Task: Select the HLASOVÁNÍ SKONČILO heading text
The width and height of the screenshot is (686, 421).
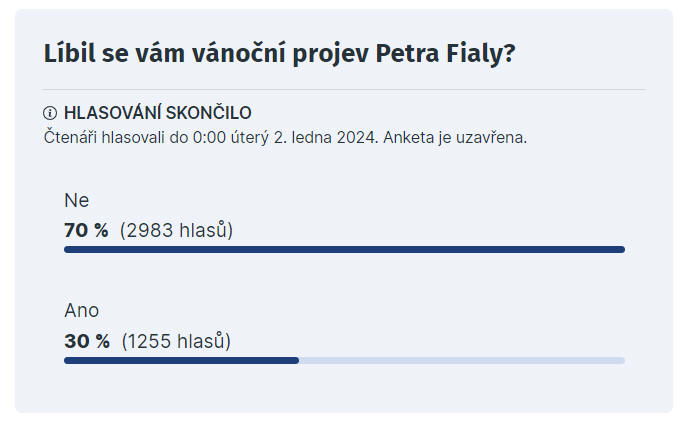Action: coord(158,113)
